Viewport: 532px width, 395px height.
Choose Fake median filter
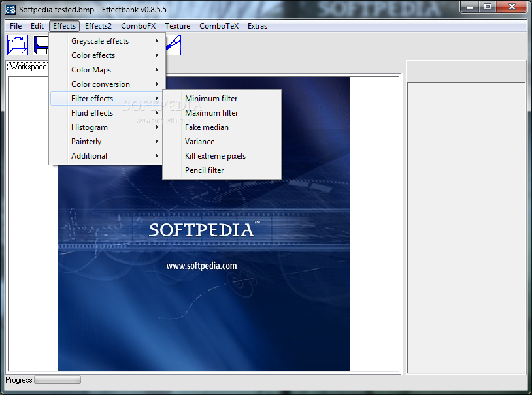pos(222,127)
